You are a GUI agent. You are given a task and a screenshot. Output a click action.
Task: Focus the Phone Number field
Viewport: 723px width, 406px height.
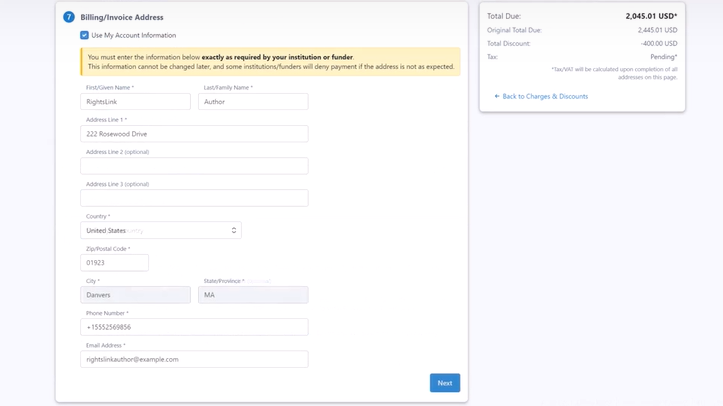pos(194,327)
